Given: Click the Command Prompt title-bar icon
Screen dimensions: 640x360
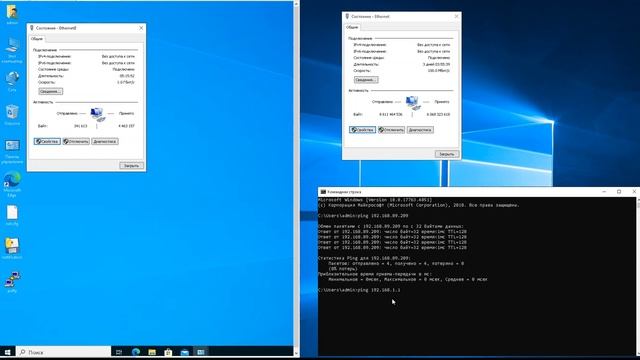Looking at the screenshot, I should 323,191.
